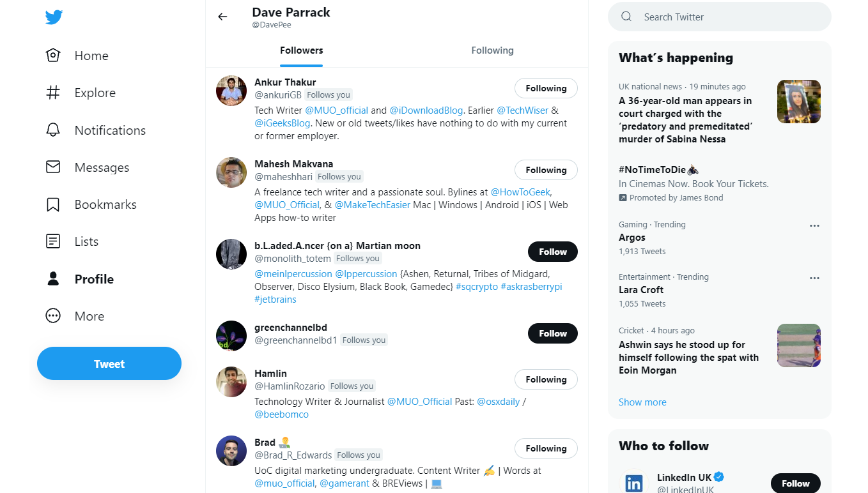Open Messages envelope icon
This screenshot has width=868, height=493.
click(x=53, y=167)
